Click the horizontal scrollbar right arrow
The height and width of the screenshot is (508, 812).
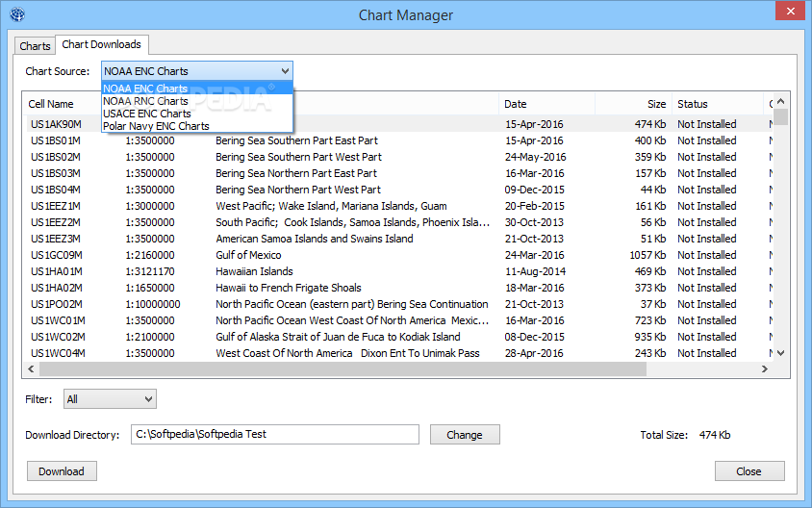tap(764, 368)
